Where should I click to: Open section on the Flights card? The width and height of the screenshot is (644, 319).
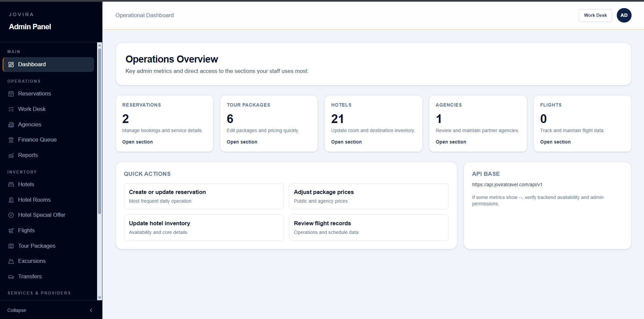[x=555, y=142]
